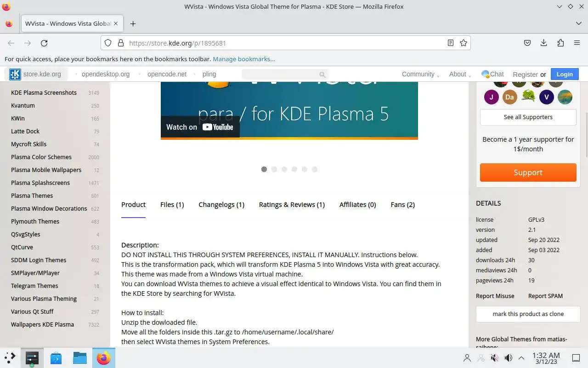Open the Ratings & Reviews (1) tab
The height and width of the screenshot is (368, 588).
coord(292,205)
